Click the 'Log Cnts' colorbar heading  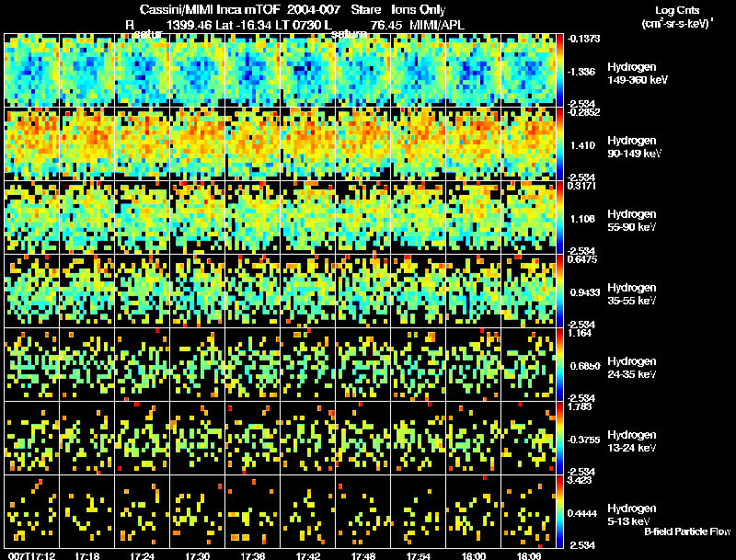pos(677,10)
